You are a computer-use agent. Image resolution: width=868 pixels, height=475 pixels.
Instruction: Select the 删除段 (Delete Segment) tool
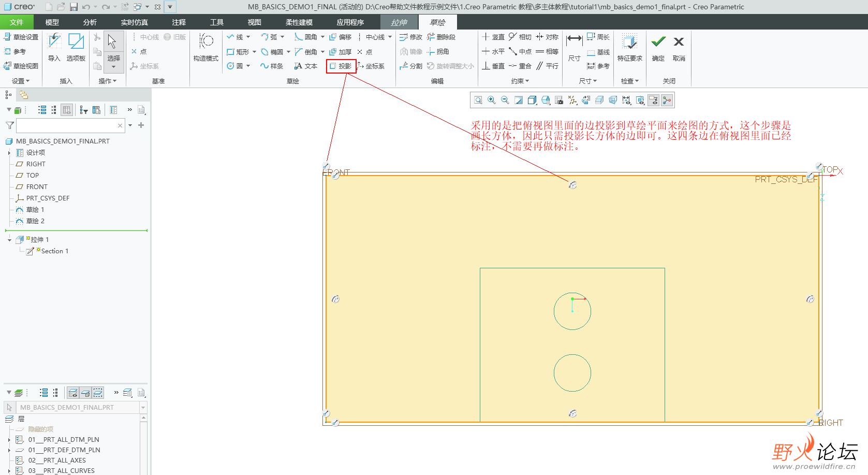[442, 37]
